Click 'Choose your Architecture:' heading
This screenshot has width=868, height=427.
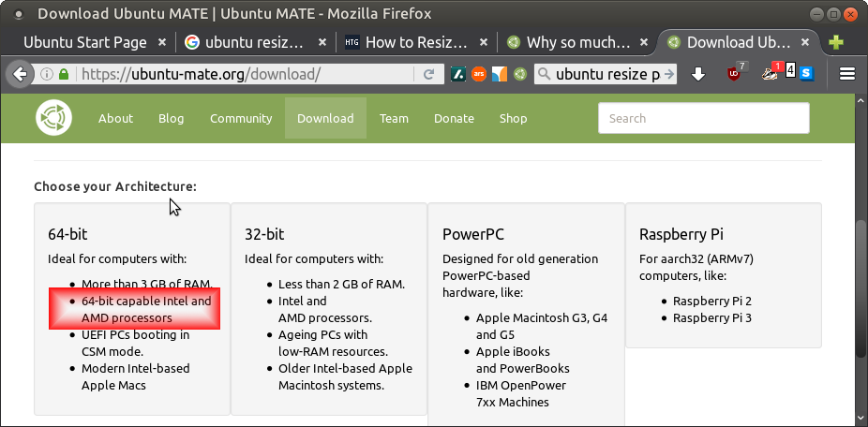pos(115,187)
